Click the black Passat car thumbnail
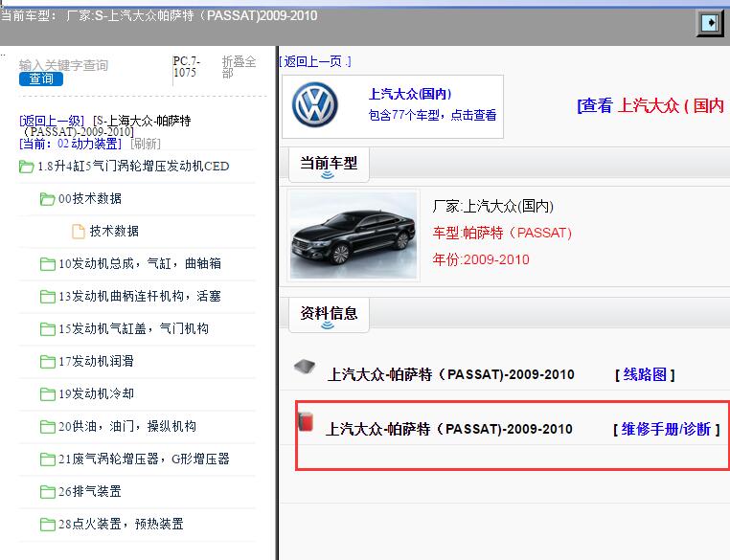 [354, 235]
